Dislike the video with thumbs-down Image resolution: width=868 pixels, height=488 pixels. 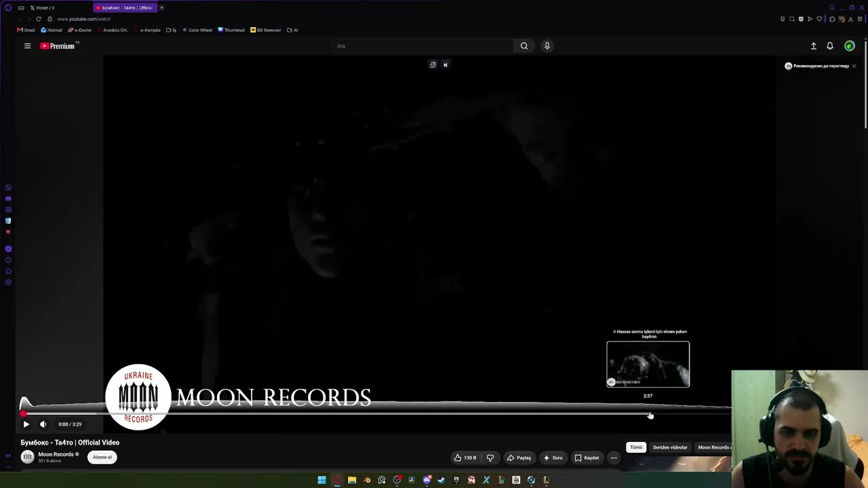490,457
